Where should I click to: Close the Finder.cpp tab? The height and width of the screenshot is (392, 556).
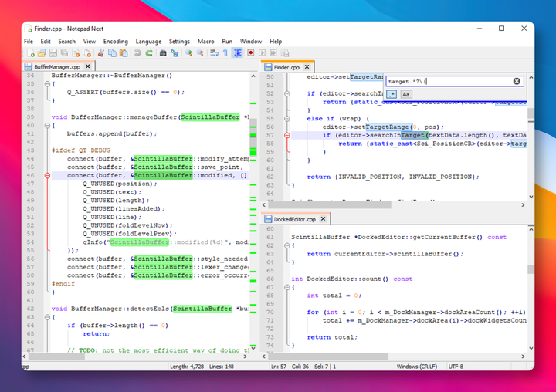pos(307,66)
